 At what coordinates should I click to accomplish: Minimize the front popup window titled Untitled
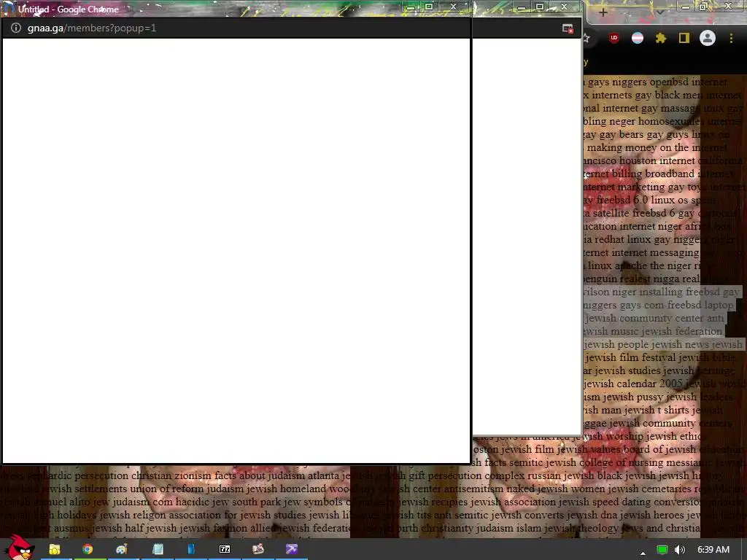[410, 7]
